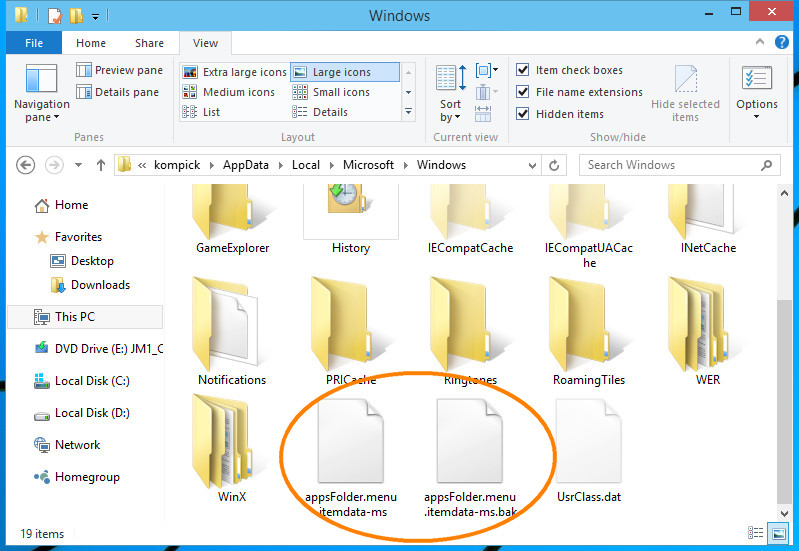Screen dimensions: 799x551
Task: Open the Group by dropdown icon
Action: pos(486,70)
